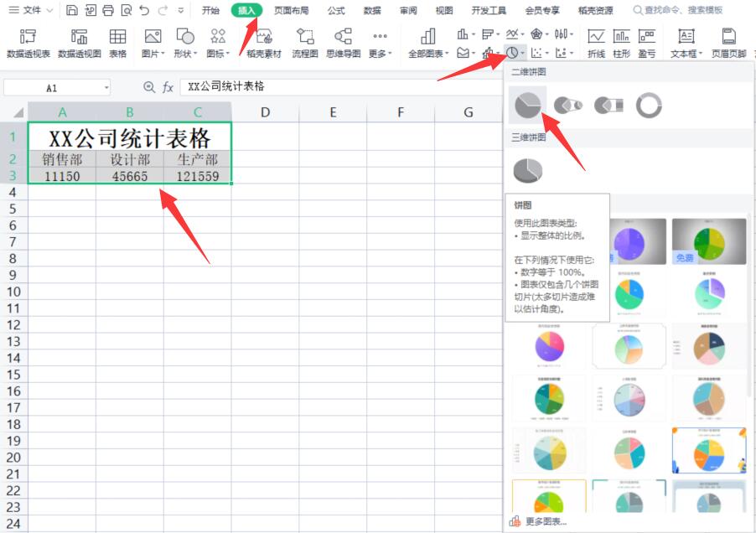Click the cell with value 11150

pyautogui.click(x=62, y=176)
